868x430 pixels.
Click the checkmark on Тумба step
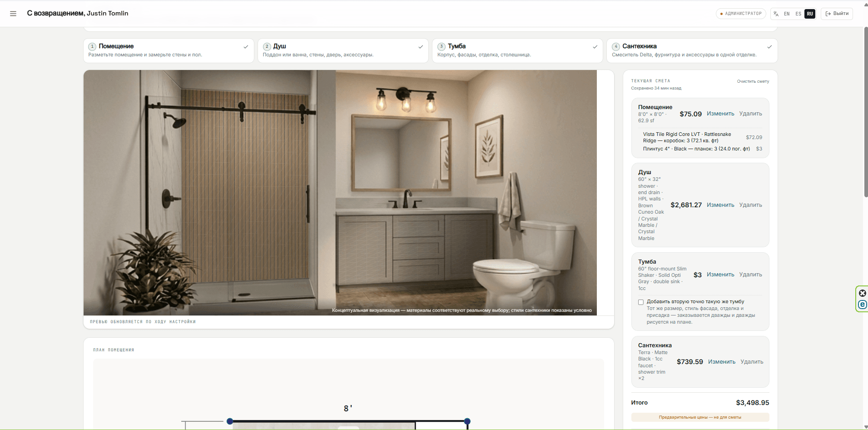click(x=595, y=47)
